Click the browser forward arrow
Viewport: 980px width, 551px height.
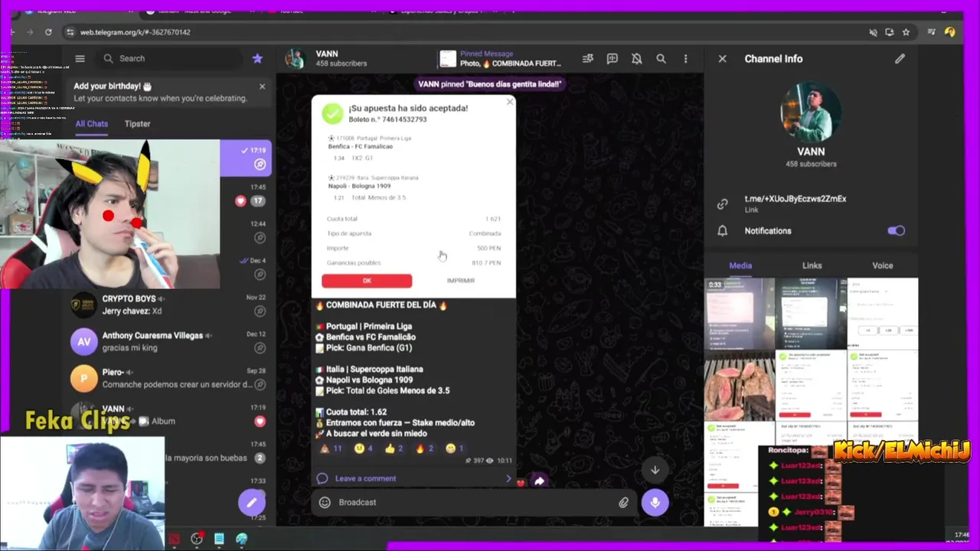tap(30, 32)
